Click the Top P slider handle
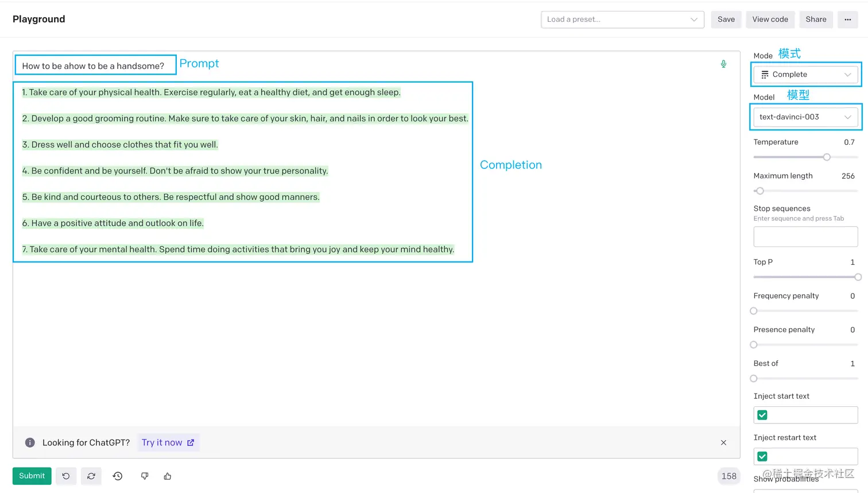Image resolution: width=868 pixels, height=493 pixels. point(858,277)
